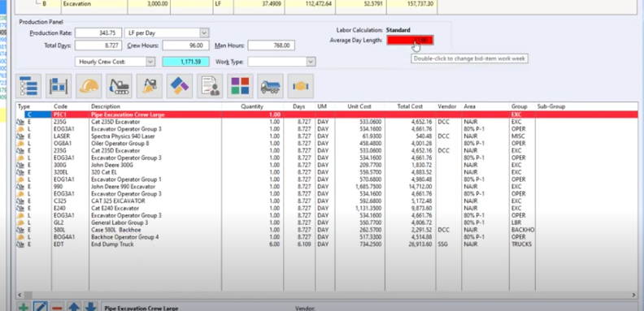
Task: Click the contract document with person icon
Action: click(x=210, y=86)
